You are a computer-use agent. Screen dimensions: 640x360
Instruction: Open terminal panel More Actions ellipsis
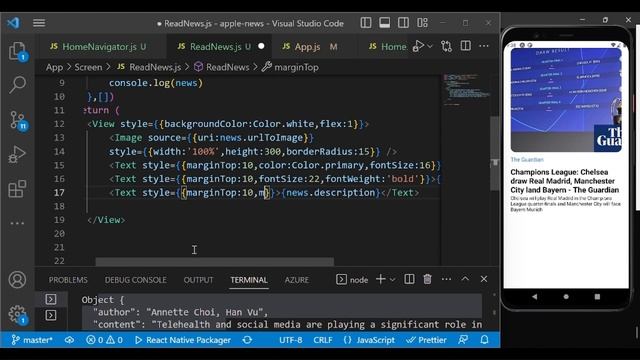pos(446,279)
